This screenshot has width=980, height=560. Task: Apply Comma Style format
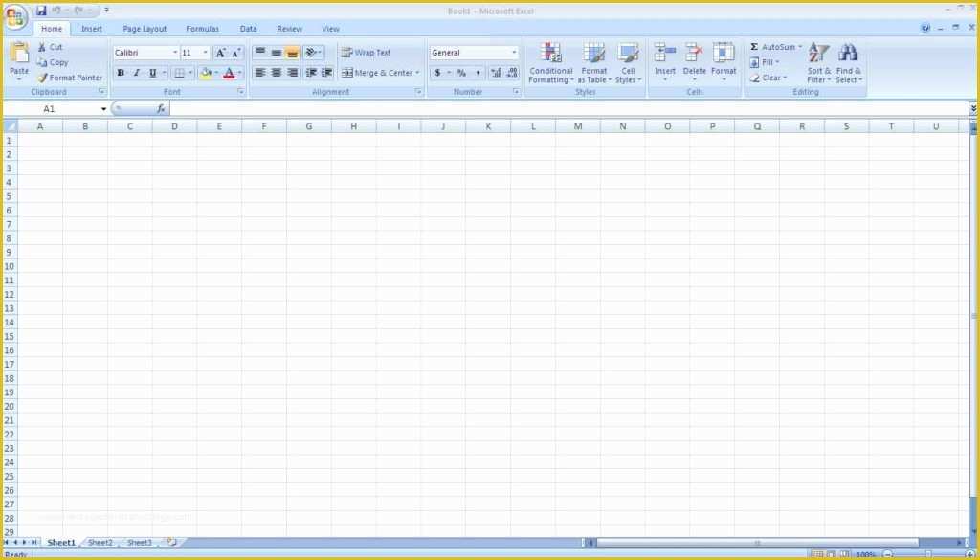click(x=479, y=73)
